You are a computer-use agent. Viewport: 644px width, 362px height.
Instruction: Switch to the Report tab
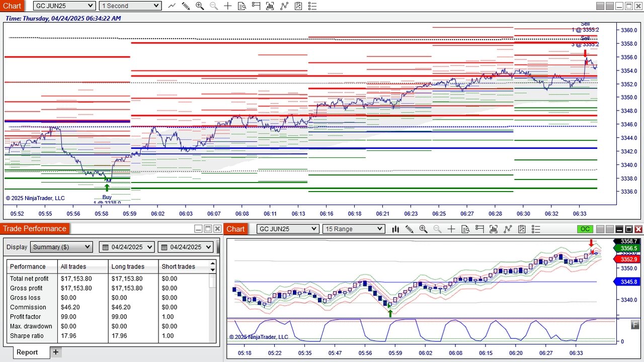[27, 352]
